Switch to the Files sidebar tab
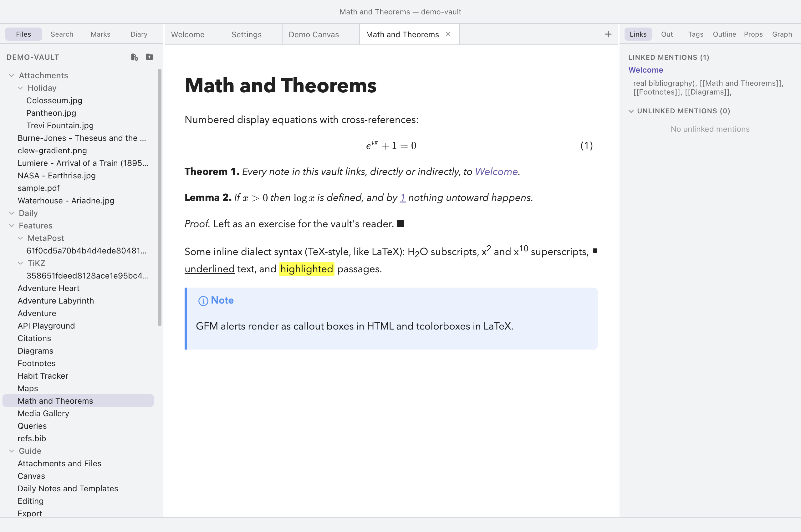The image size is (801, 532). pyautogui.click(x=23, y=34)
